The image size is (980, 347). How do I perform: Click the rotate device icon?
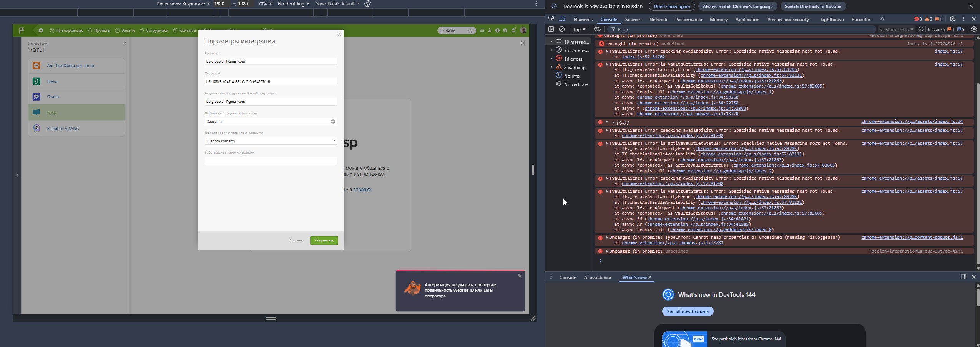tap(368, 4)
